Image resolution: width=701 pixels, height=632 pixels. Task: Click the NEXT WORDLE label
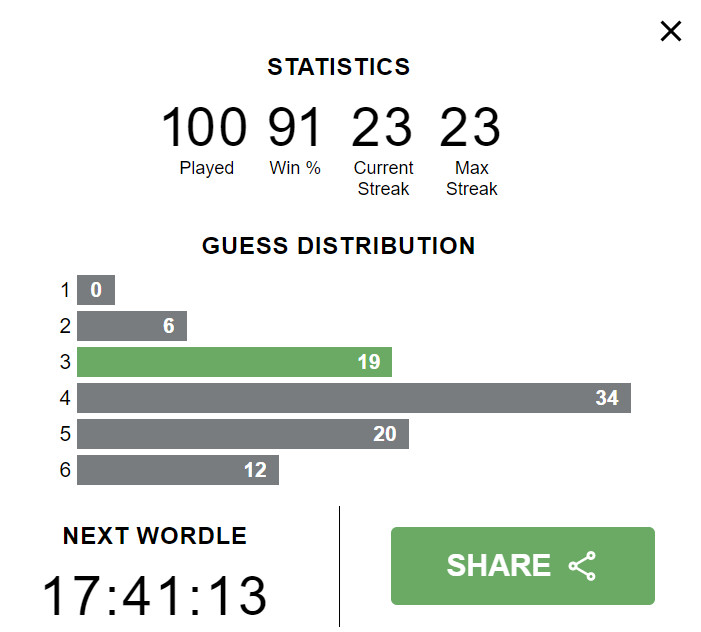pos(155,536)
